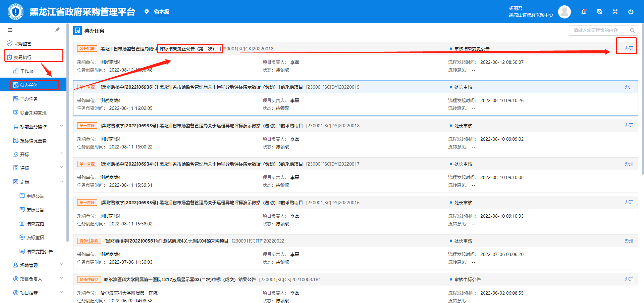The width and height of the screenshot is (644, 303).
Task: Click the 标前业务操作 cart icon
Action: 16,126
